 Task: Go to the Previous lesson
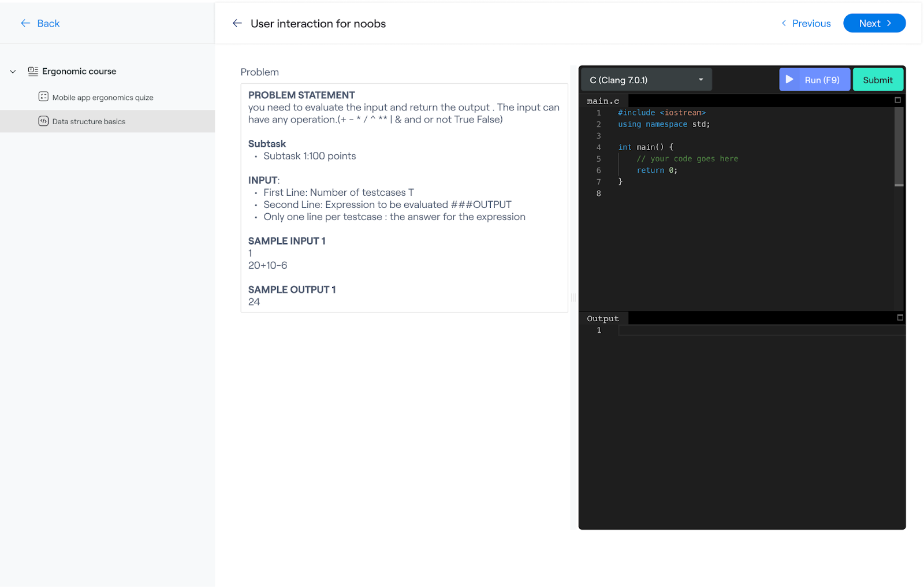806,23
